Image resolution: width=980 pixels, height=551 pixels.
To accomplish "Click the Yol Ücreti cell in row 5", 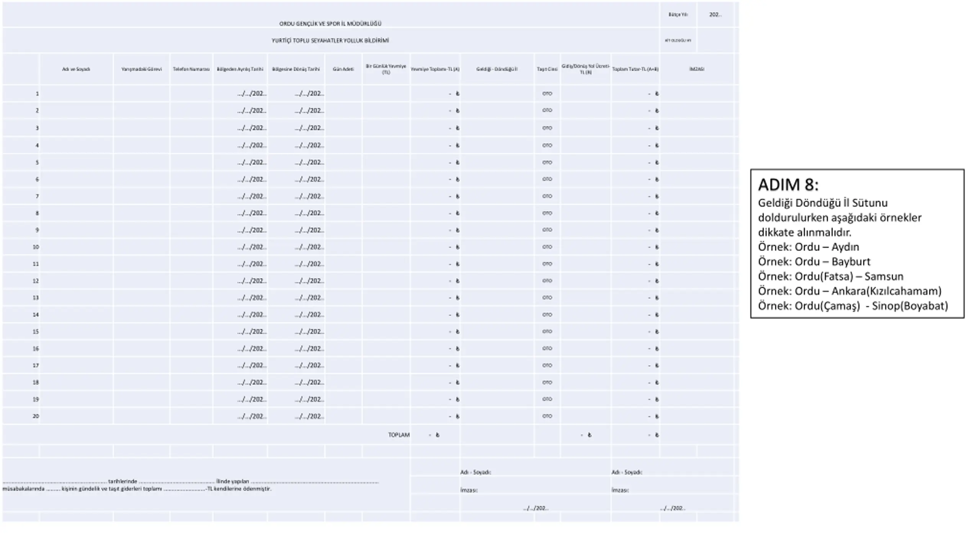I will point(585,162).
